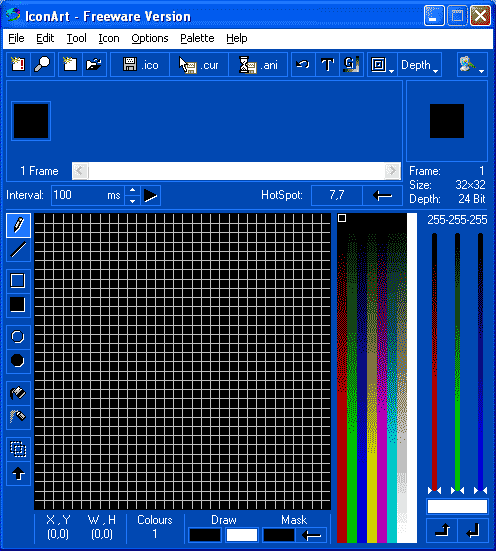Select the paint bucket fill tool
The height and width of the screenshot is (551, 496).
pyautogui.click(x=18, y=393)
